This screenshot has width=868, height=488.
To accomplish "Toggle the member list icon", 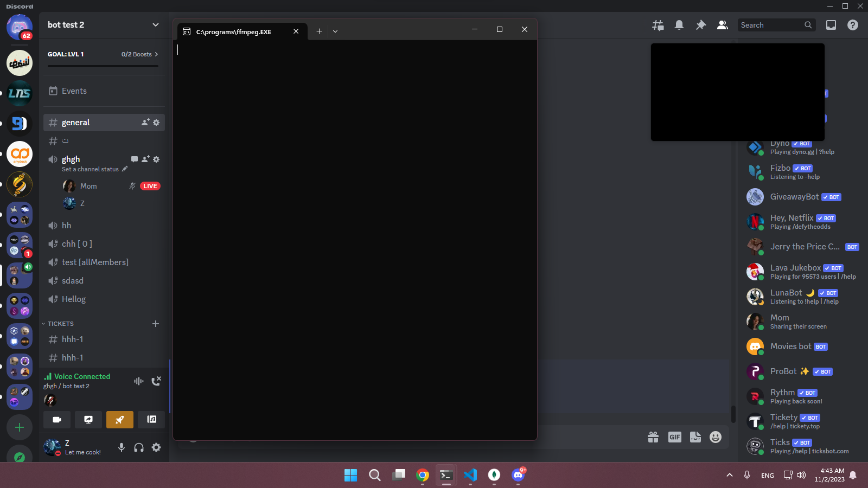I will click(x=723, y=25).
